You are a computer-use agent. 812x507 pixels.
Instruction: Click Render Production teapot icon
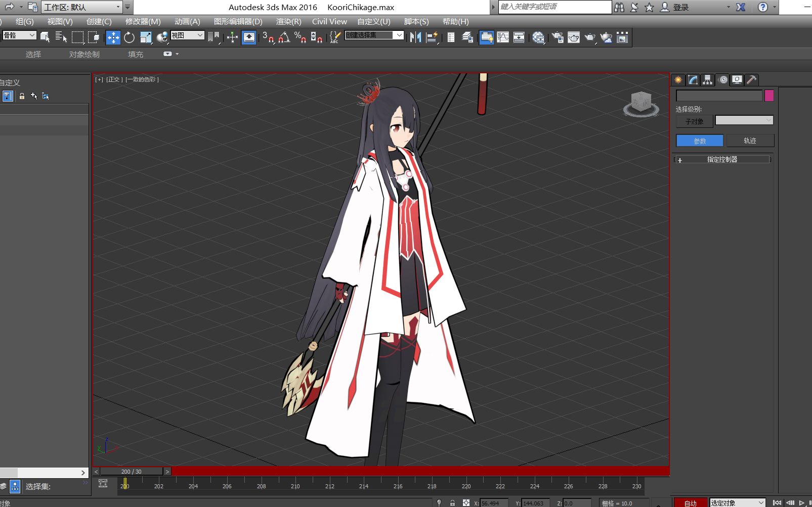(x=590, y=37)
